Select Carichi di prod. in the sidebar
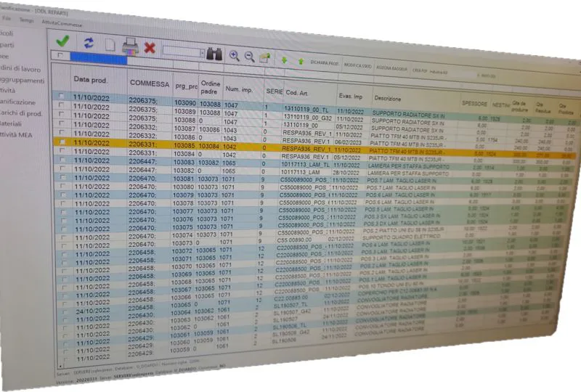Image resolution: width=581 pixels, height=392 pixels. [x=20, y=113]
